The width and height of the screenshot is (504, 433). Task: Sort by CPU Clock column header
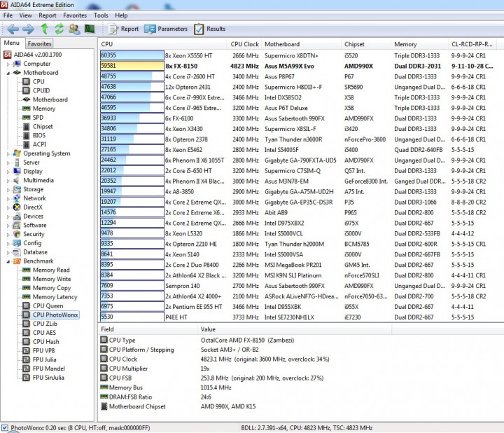244,44
